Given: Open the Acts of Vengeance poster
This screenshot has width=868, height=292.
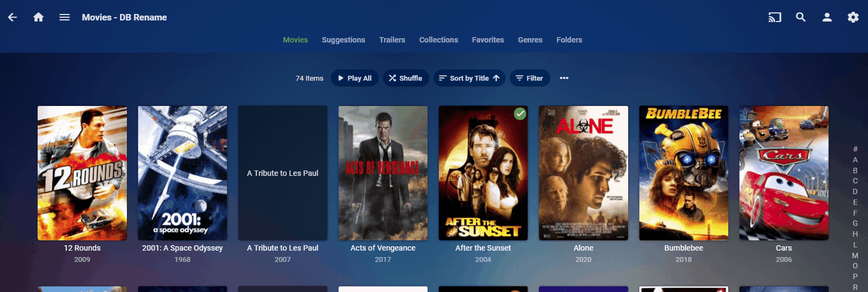Looking at the screenshot, I should [x=383, y=173].
